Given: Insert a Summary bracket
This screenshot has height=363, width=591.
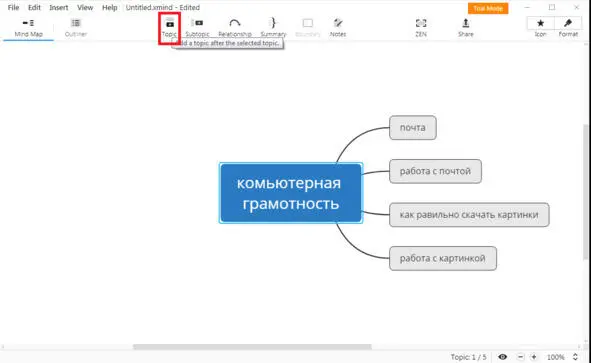Looking at the screenshot, I should pyautogui.click(x=273, y=28).
